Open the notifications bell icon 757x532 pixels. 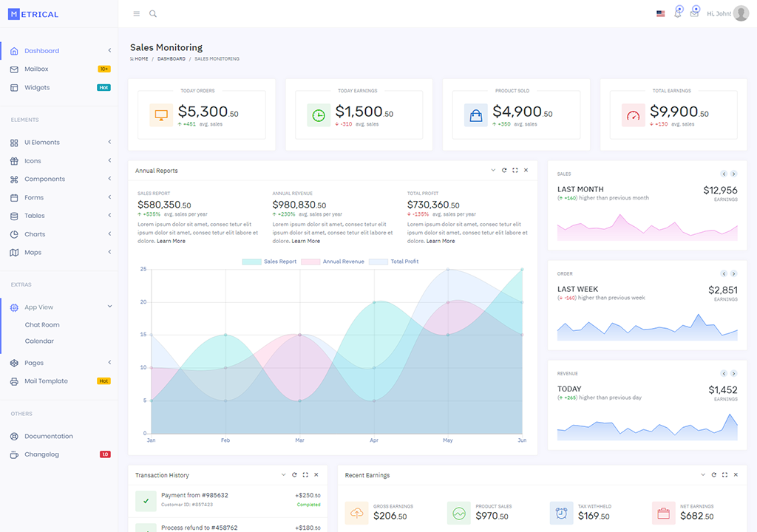(x=677, y=13)
